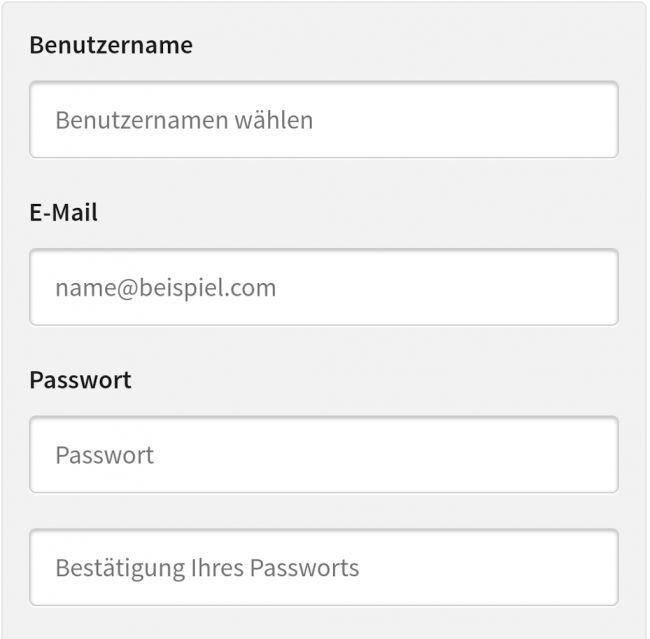Select the last text field in form
650x639 pixels.
tap(324, 568)
